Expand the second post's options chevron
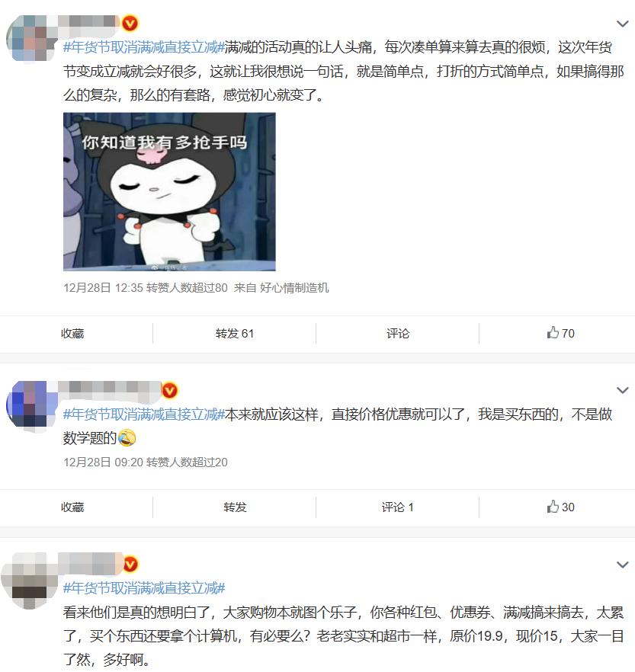Screen dimensions: 635x672 click(x=622, y=390)
